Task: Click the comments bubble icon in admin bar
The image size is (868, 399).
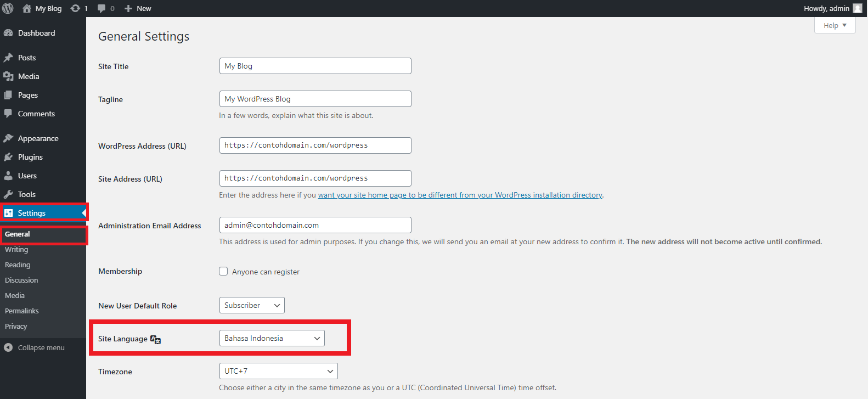Action: tap(102, 8)
